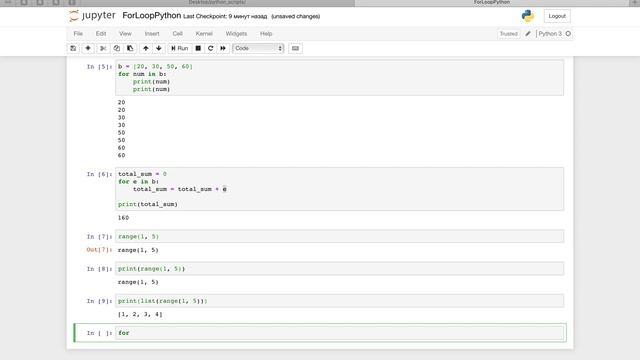
Task: Restart the kernel icon
Action: coord(211,48)
